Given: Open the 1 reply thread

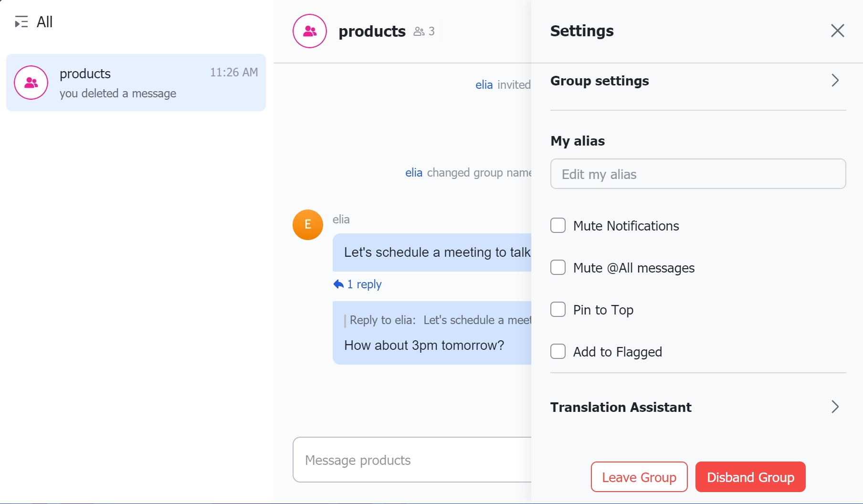Looking at the screenshot, I should [x=365, y=284].
